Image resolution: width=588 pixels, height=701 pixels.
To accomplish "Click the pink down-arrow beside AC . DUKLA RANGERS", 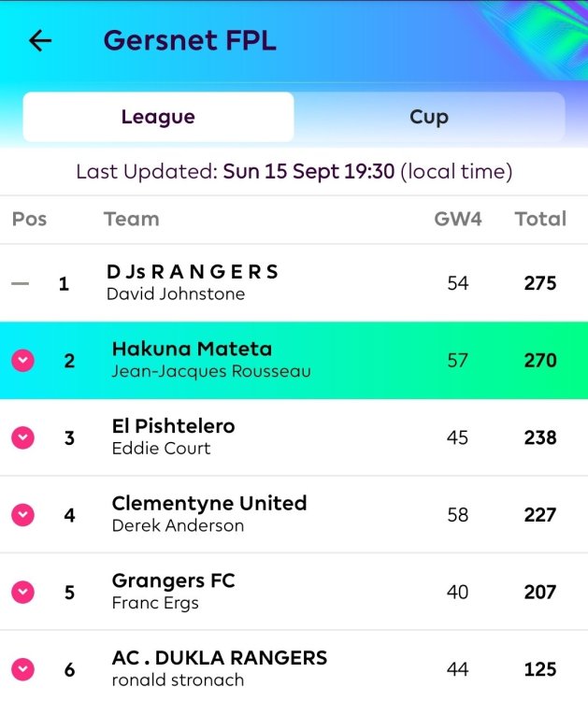I will tap(22, 669).
